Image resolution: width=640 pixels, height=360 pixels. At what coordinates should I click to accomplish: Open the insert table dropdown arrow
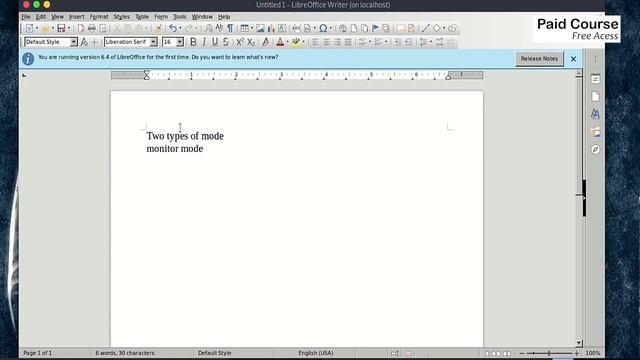coord(251,28)
